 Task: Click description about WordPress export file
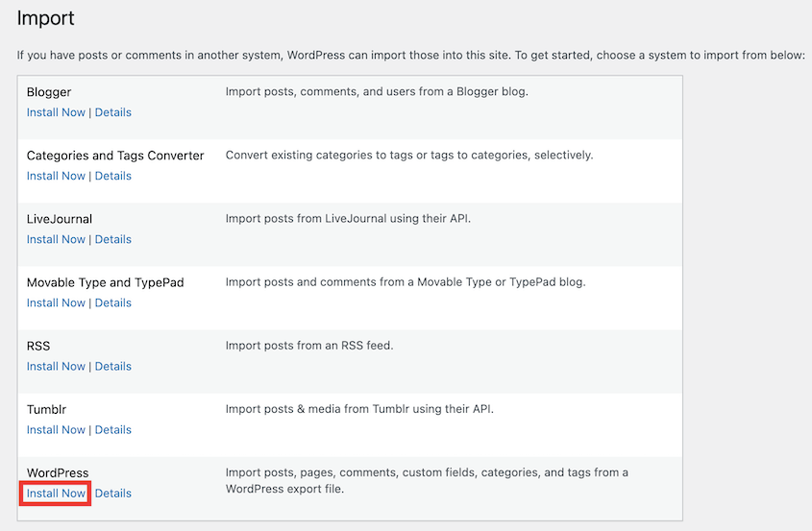(427, 481)
